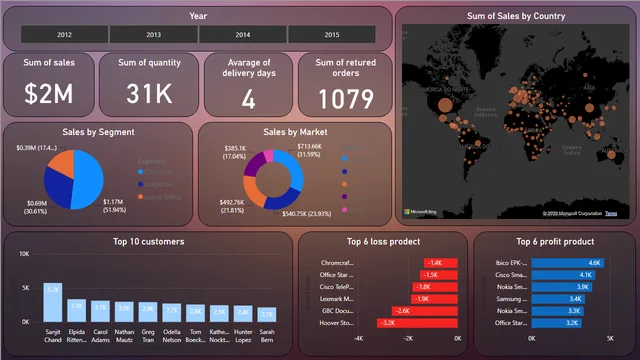Click the purple Market legend dot
The height and width of the screenshot is (360, 640).
point(344,197)
